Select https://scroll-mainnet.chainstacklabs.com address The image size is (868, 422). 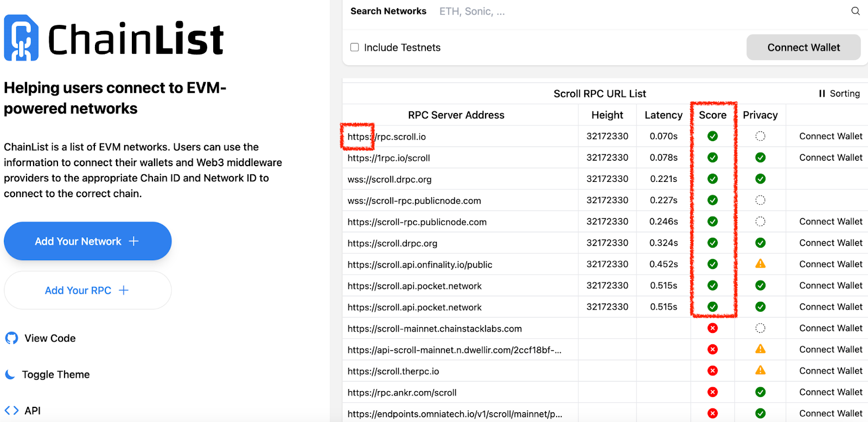pos(435,329)
